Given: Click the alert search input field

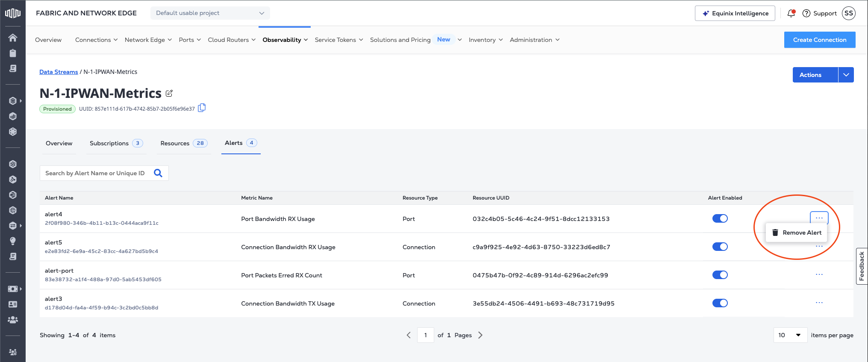Looking at the screenshot, I should click(95, 173).
